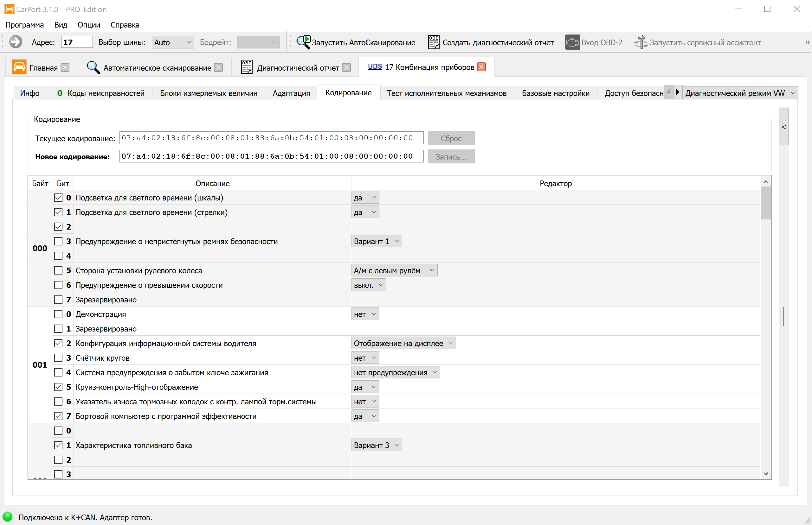
Task: Start AutoScan via the magnifier play icon
Action: click(x=303, y=42)
